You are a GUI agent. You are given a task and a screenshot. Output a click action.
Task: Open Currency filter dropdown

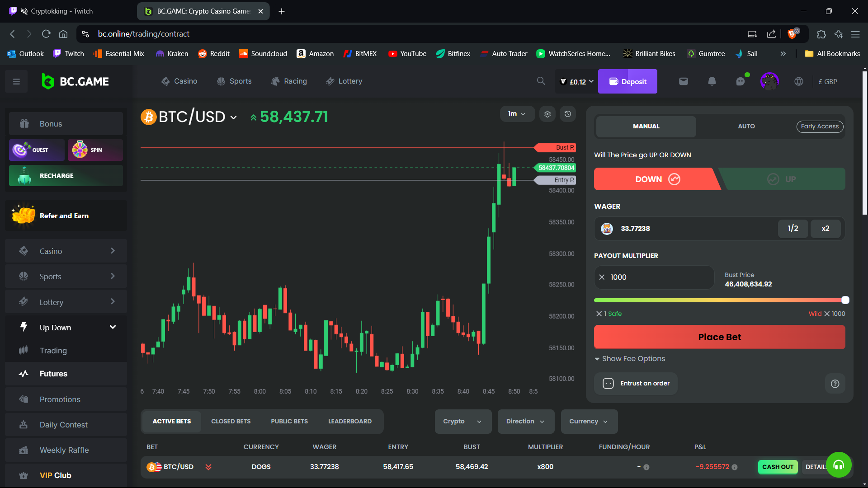pyautogui.click(x=589, y=422)
